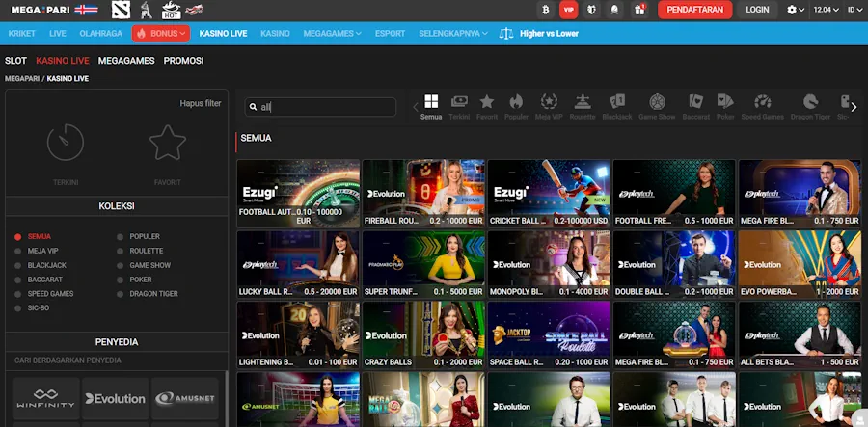Select the Blackjack category icon
This screenshot has height=427, width=868.
(x=617, y=102)
